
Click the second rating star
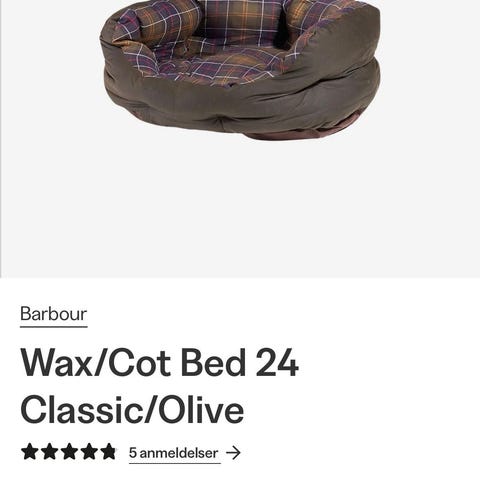[49, 452]
